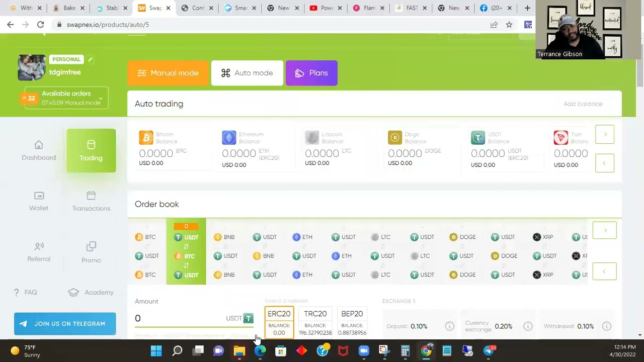Click the profile avatar picture

[32, 67]
